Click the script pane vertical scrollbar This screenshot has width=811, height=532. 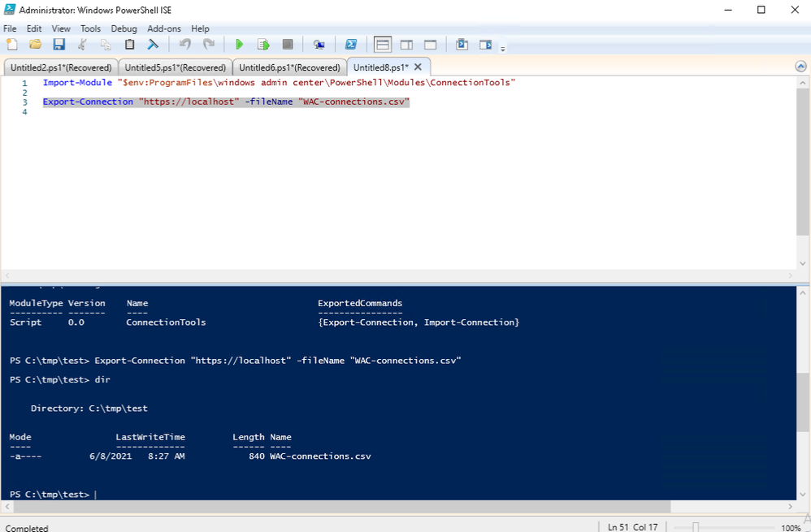(803, 160)
